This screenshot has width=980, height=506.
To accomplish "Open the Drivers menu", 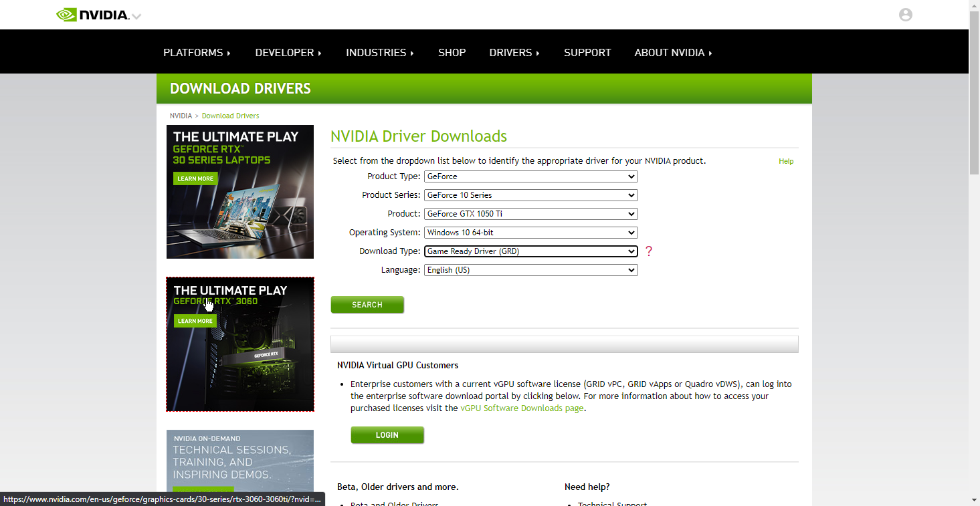I will pos(514,53).
